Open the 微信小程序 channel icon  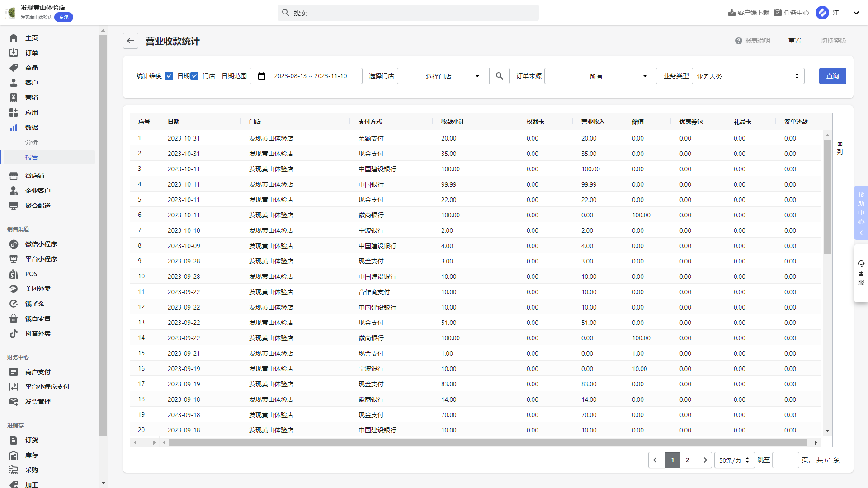click(x=14, y=244)
